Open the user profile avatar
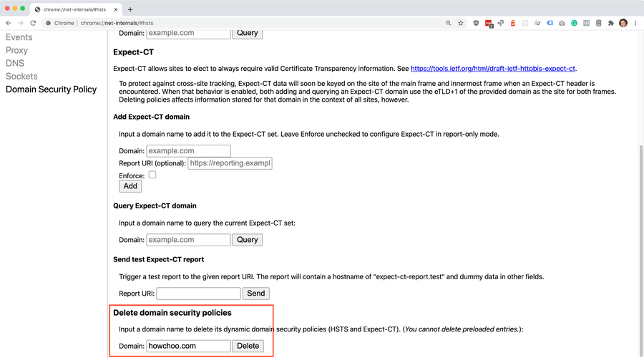This screenshot has height=358, width=644. coord(623,23)
